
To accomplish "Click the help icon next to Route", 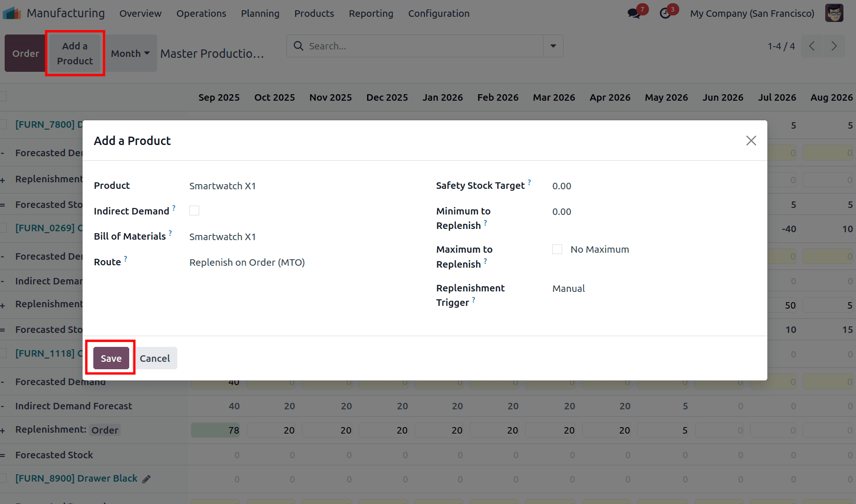I will pyautogui.click(x=125, y=258).
